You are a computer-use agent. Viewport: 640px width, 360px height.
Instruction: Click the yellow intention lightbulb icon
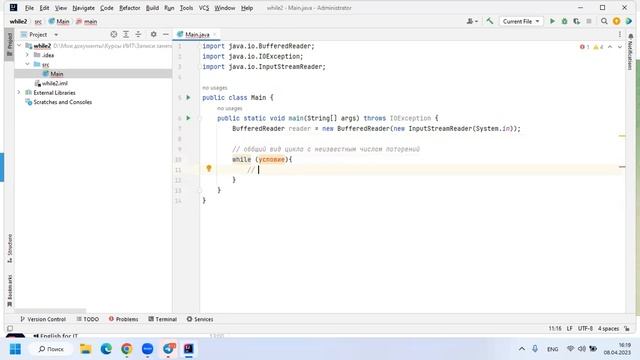209,169
